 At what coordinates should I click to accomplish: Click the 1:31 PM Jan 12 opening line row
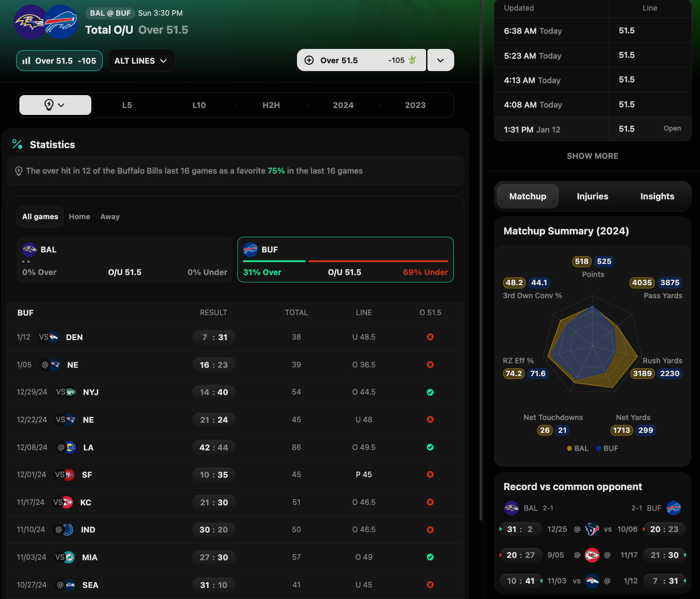(593, 129)
